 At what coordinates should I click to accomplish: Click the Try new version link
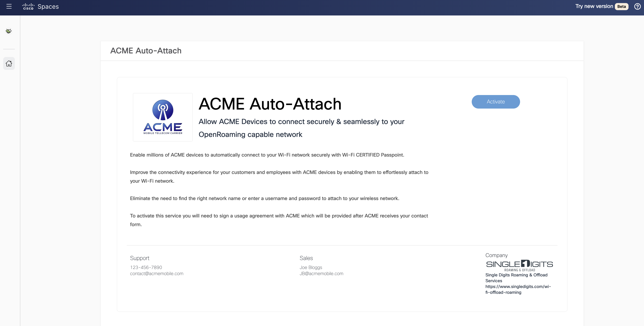(x=594, y=6)
